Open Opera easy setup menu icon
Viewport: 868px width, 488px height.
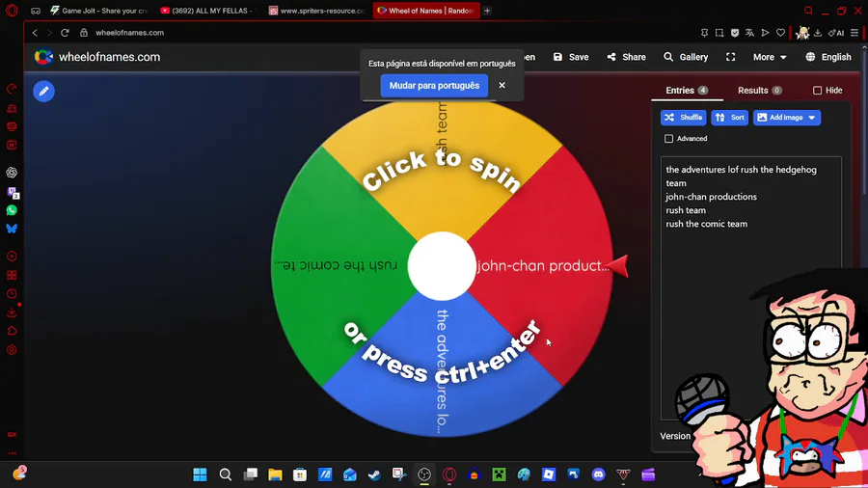[x=854, y=33]
